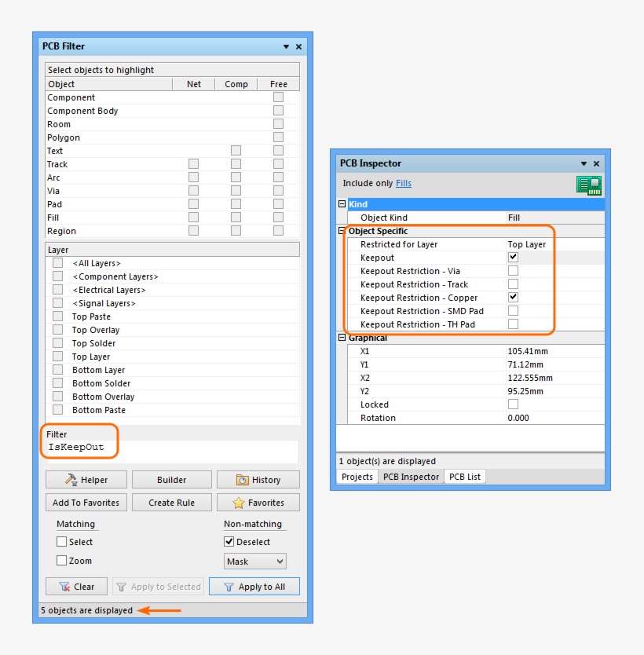The width and height of the screenshot is (644, 655).
Task: Switch to the PCB List tab
Action: tap(463, 477)
